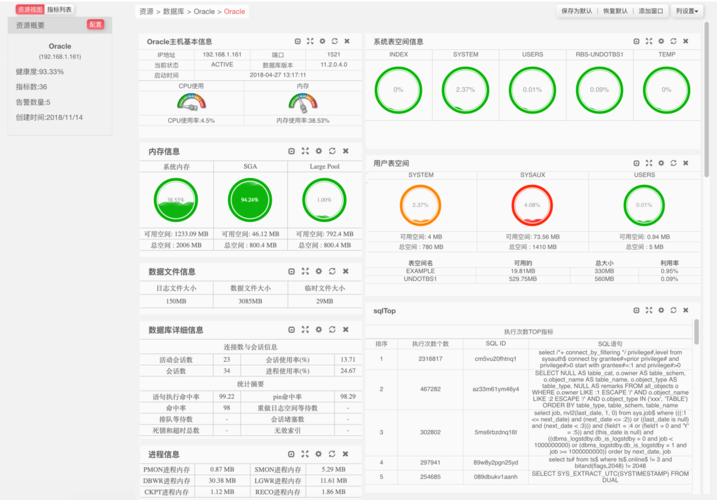Collapse the 系统表空间信息 panel icon
The height and width of the screenshot is (500, 717).
click(x=637, y=41)
